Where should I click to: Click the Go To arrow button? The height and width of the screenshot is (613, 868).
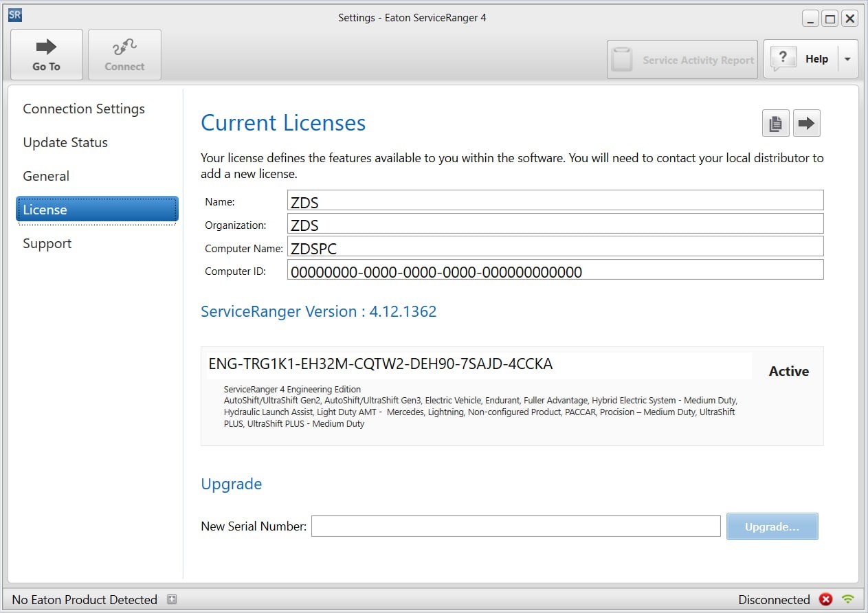coord(47,55)
